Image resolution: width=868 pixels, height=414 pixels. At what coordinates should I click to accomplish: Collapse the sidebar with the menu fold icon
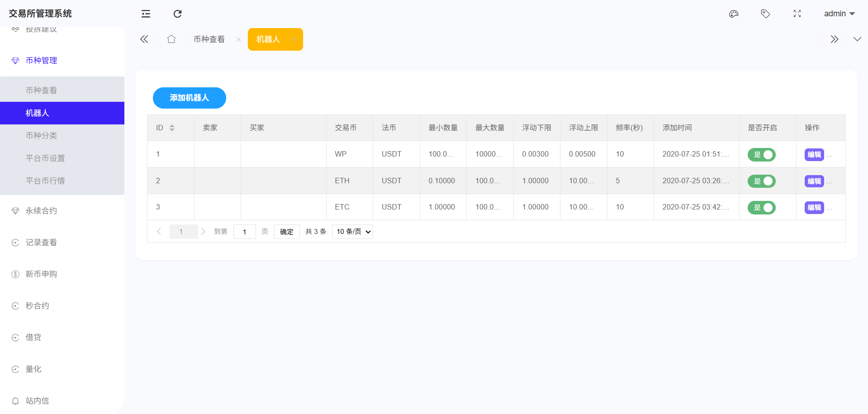tap(146, 14)
